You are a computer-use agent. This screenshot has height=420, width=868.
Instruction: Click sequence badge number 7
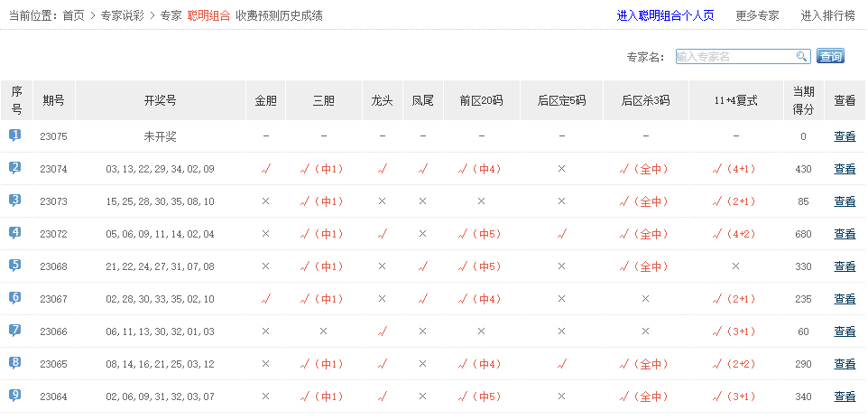[15, 331]
